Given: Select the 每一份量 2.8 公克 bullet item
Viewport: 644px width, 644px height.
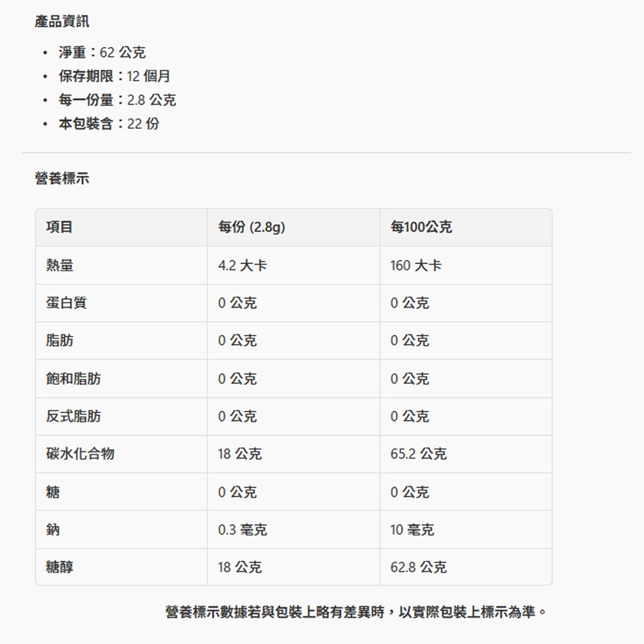Looking at the screenshot, I should pyautogui.click(x=117, y=100).
